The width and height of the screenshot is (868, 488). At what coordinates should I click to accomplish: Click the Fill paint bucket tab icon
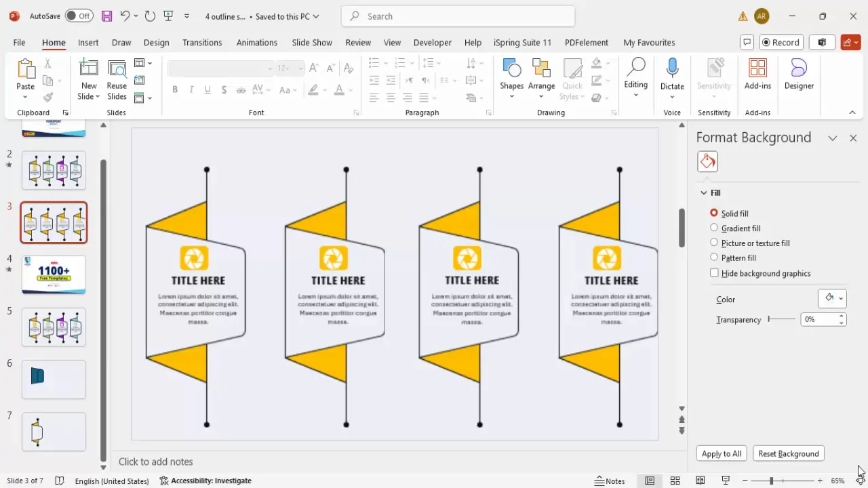707,161
